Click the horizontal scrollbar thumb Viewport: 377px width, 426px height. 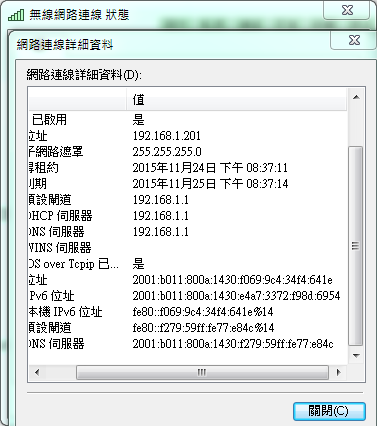pos(202,372)
